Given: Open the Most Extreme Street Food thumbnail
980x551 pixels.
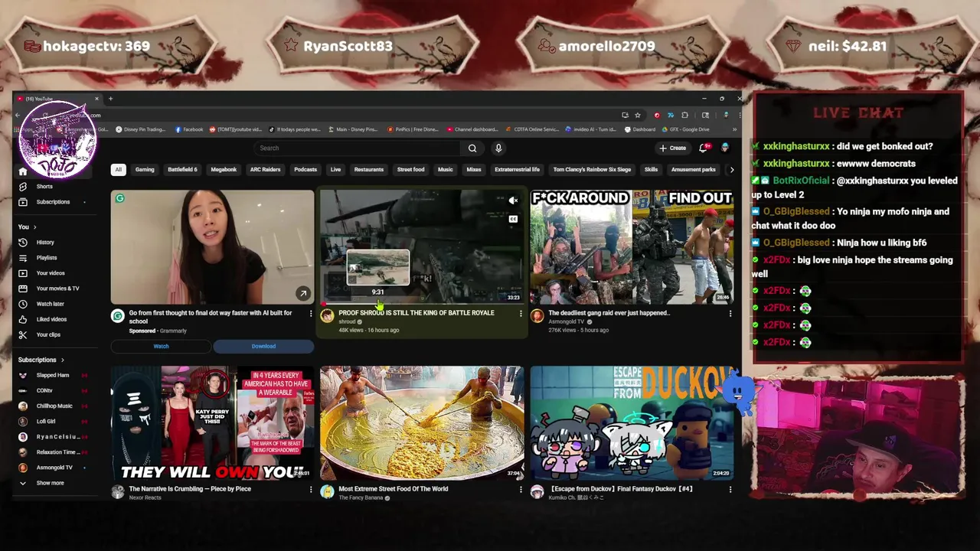Looking at the screenshot, I should point(422,423).
